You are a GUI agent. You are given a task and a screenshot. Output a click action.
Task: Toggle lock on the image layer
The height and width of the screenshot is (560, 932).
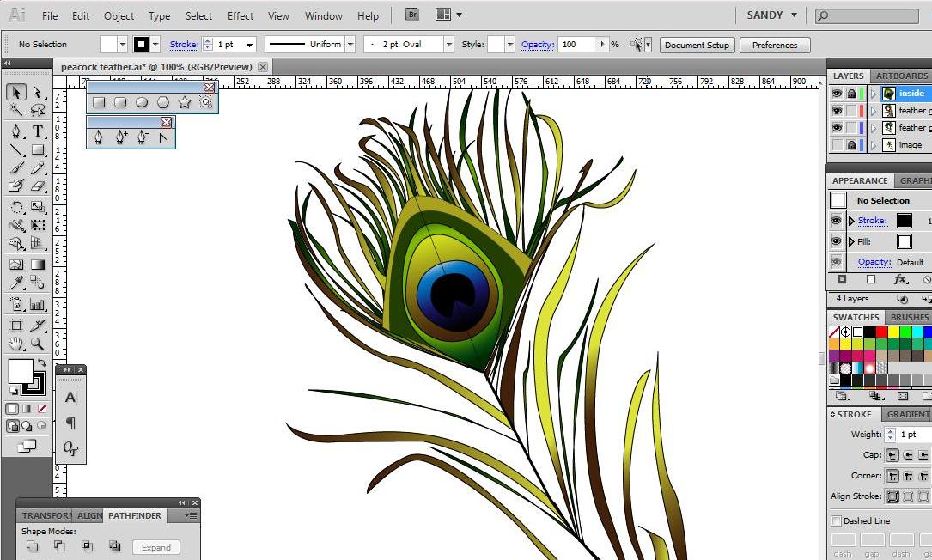(851, 145)
